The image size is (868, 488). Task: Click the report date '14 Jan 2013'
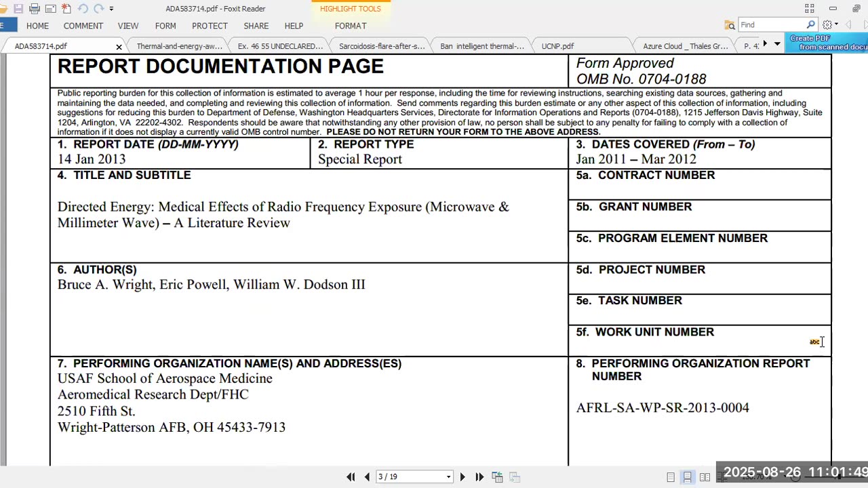(x=92, y=159)
